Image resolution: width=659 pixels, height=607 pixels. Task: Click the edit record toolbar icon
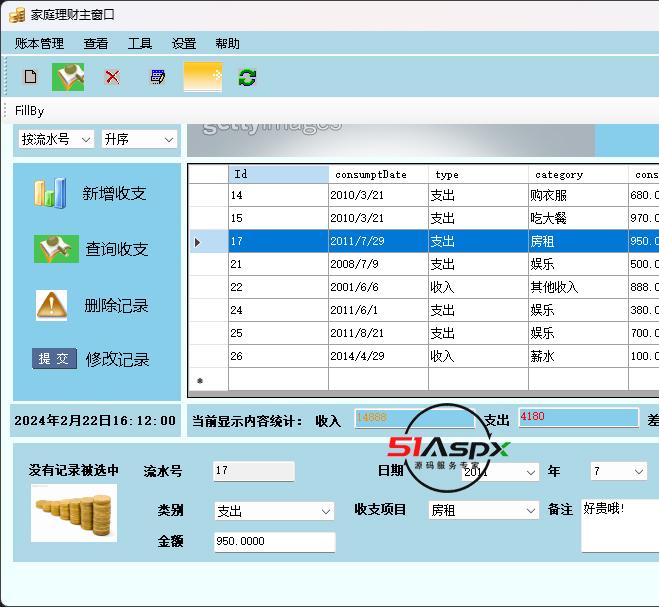(x=157, y=77)
